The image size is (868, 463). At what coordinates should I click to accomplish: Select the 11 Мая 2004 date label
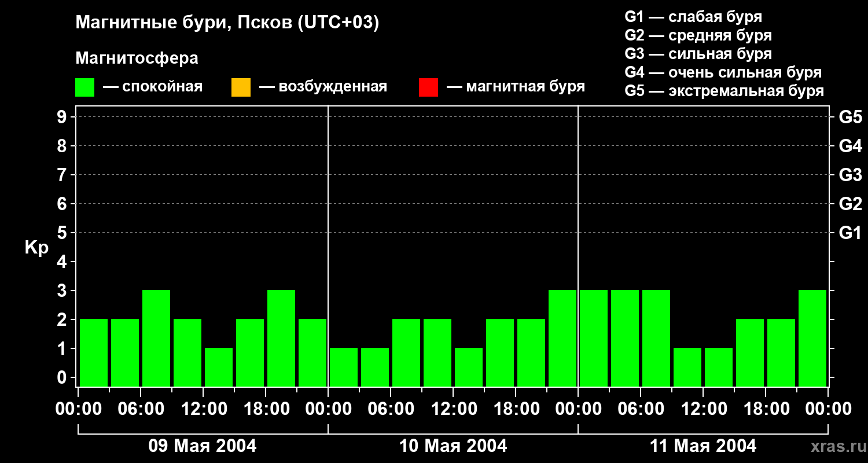703,446
